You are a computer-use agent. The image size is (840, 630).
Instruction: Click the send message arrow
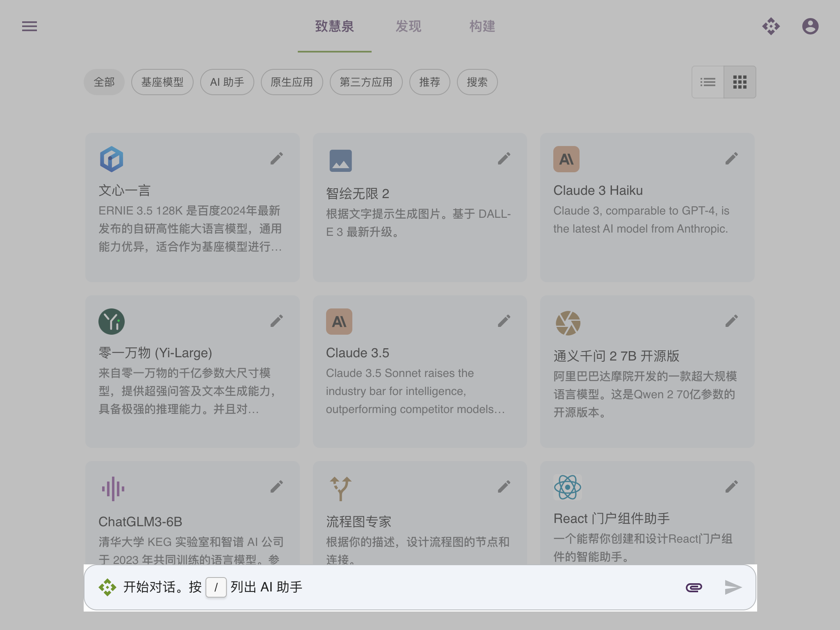(733, 587)
